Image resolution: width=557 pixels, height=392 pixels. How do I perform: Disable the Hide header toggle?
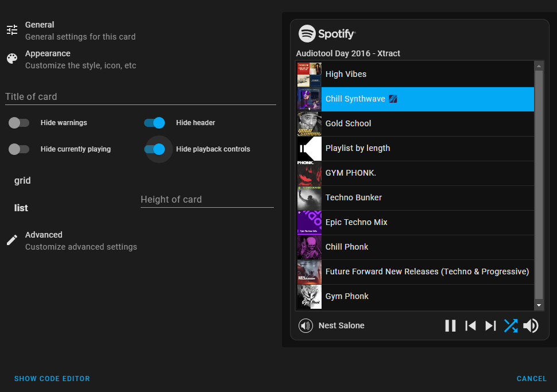pyautogui.click(x=154, y=122)
